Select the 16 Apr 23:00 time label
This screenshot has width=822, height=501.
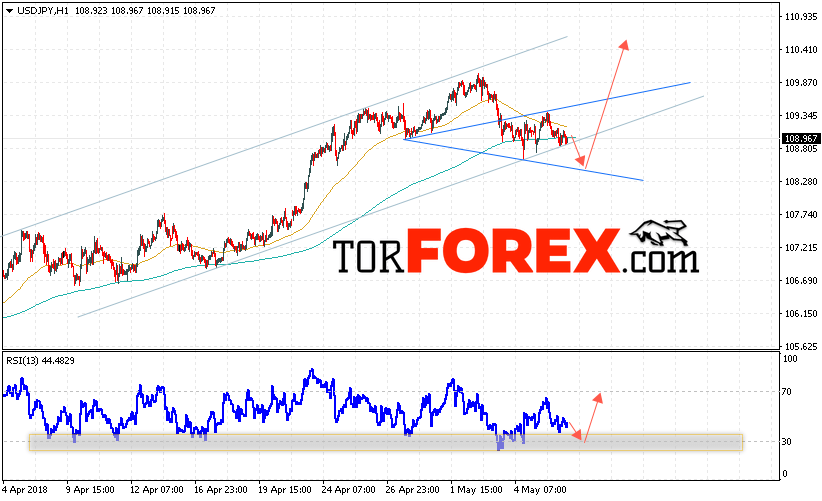click(221, 490)
